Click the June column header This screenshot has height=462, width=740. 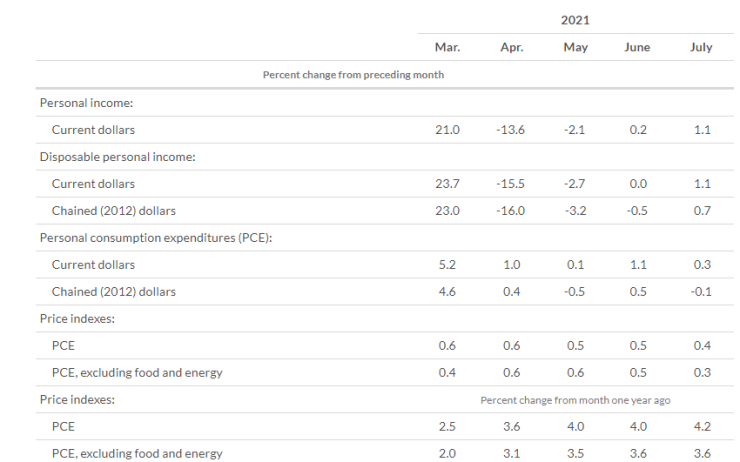coord(637,47)
